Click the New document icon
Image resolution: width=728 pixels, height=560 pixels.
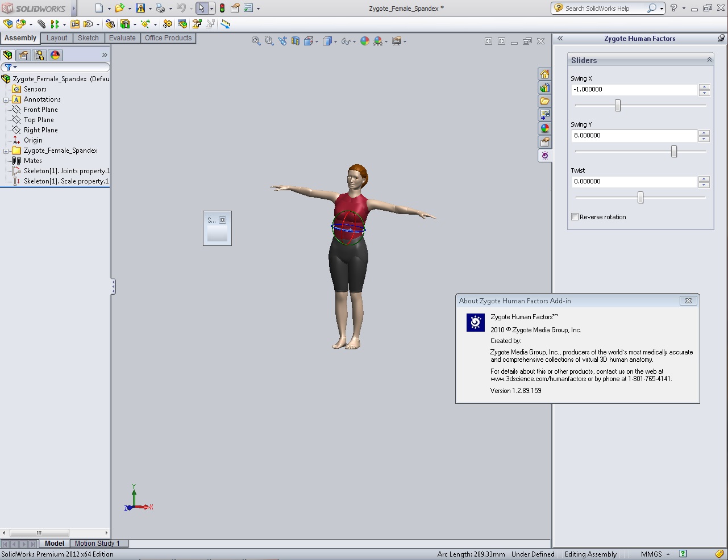coord(99,8)
